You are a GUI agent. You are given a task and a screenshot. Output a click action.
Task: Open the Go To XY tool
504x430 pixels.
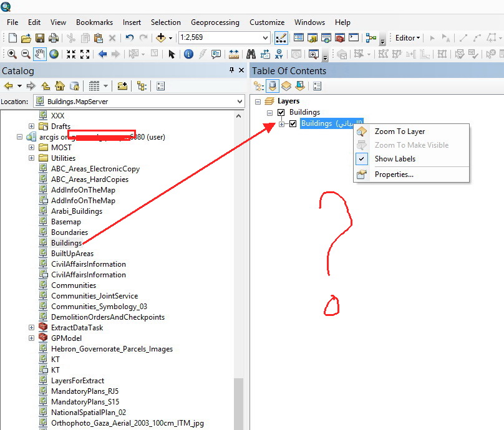[x=279, y=54]
